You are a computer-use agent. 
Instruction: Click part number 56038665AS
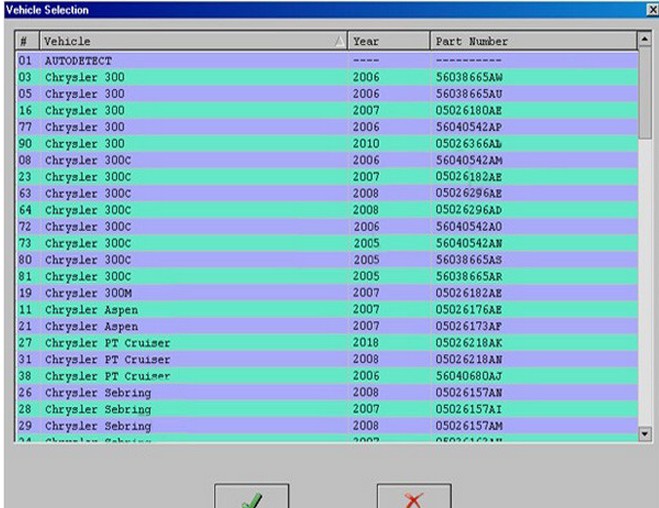click(x=469, y=260)
